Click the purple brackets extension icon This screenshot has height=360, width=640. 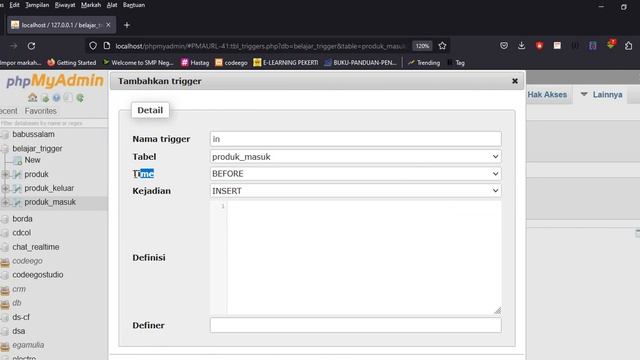point(593,46)
